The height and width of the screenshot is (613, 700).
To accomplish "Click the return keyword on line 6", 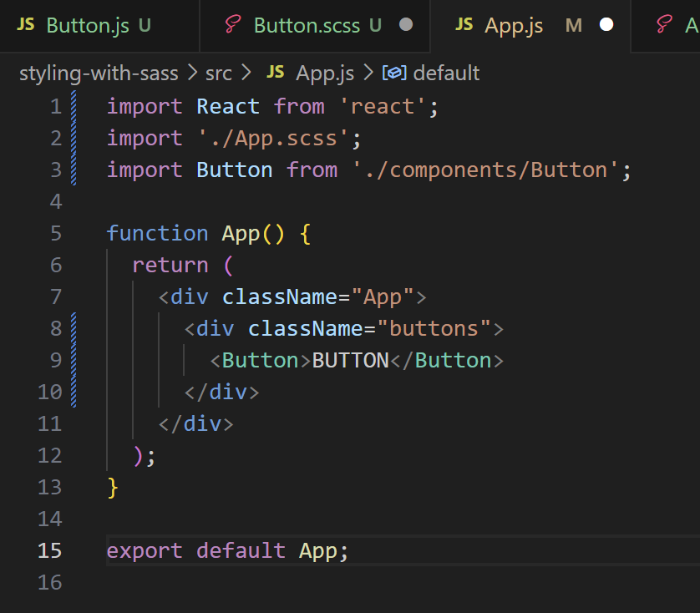I will (x=170, y=266).
